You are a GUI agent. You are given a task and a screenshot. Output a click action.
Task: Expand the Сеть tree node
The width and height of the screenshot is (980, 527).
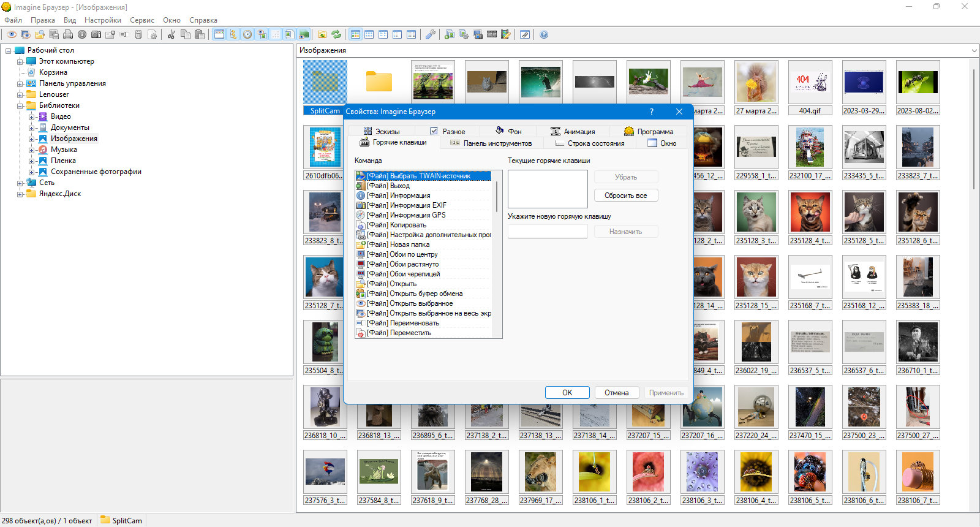(20, 183)
